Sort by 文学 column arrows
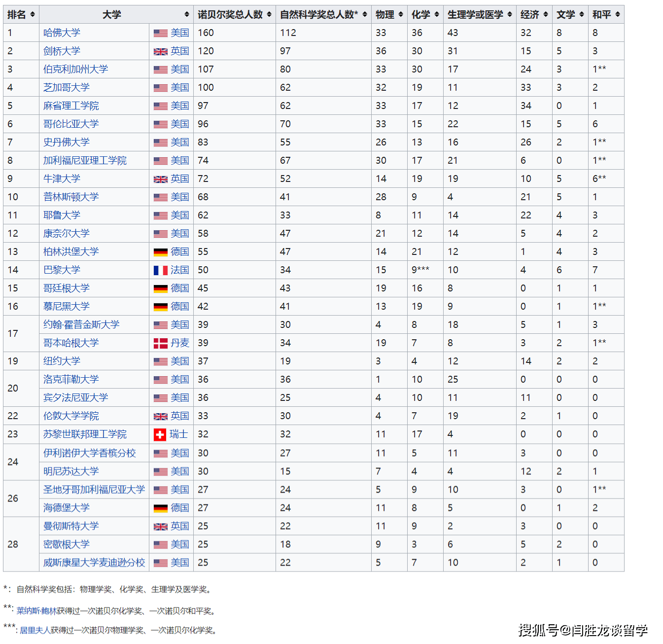 582,15
